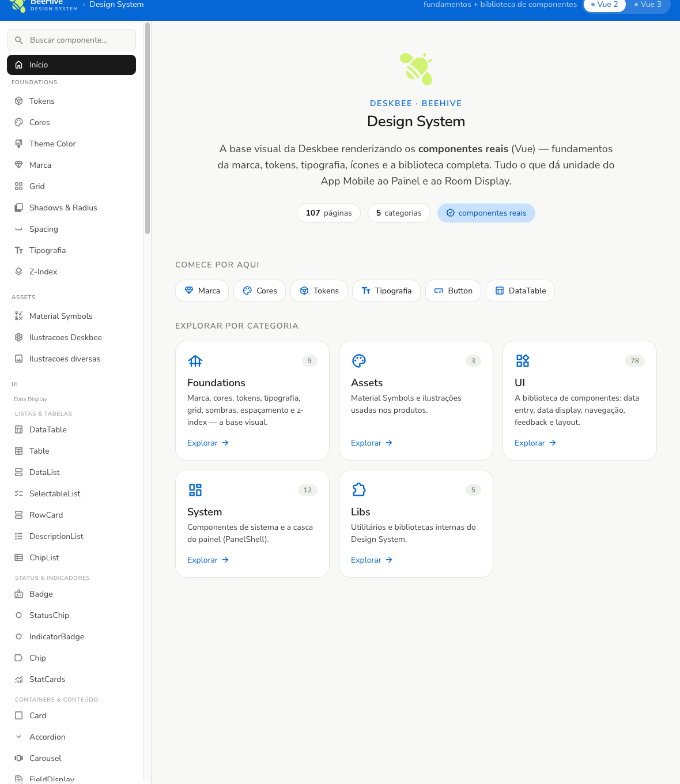This screenshot has height=784, width=680.
Task: Switch to Vue 3 version
Action: coord(648,5)
